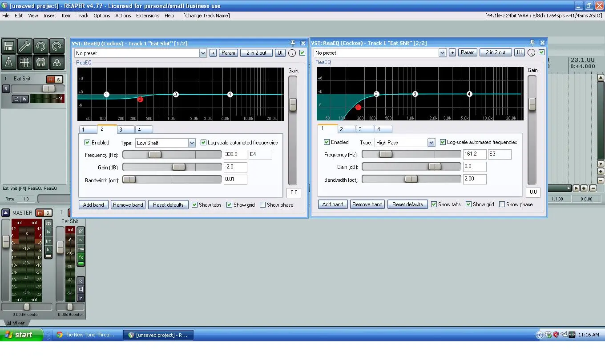Toggle snapping with the magnet icon
The image size is (605, 364).
click(40, 62)
